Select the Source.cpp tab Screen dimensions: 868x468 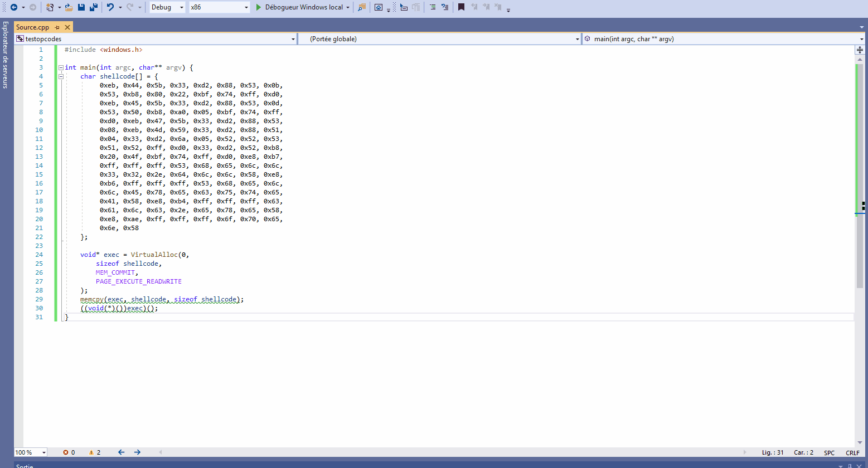pyautogui.click(x=32, y=27)
